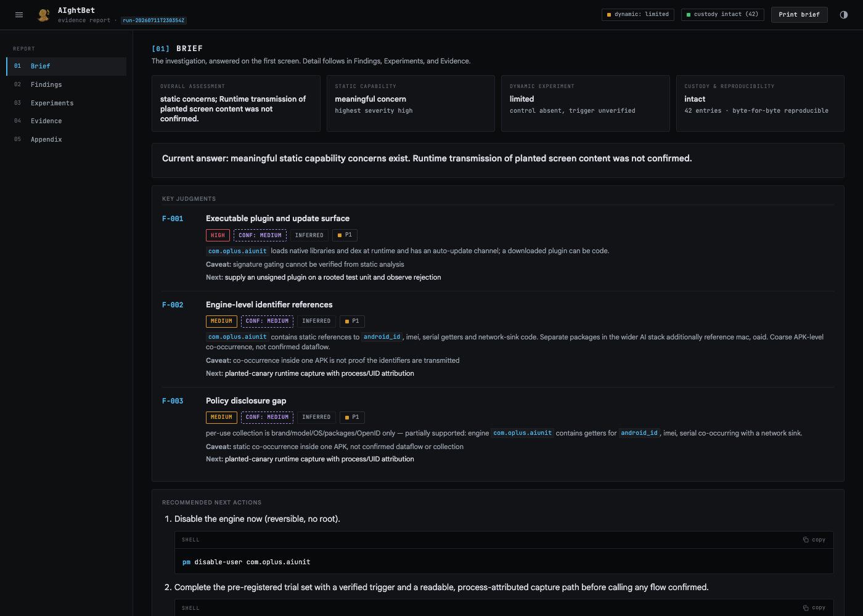The height and width of the screenshot is (616, 863).
Task: Click the INFERRED tag on F-002
Action: pos(316,322)
